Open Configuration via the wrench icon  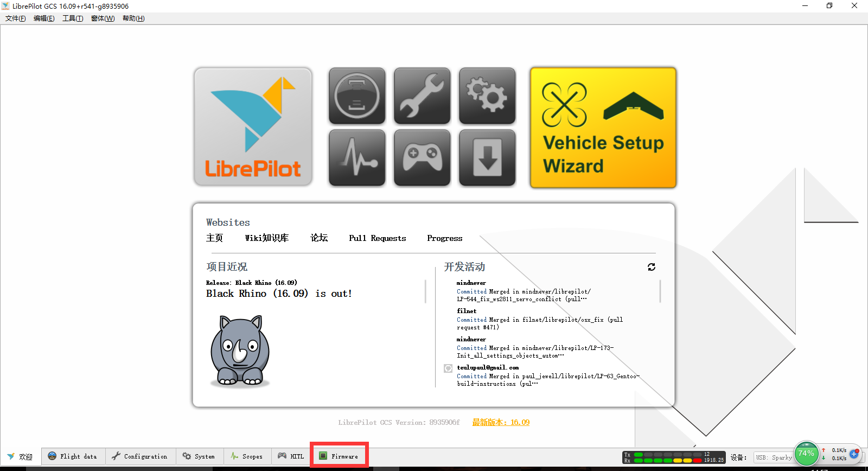pos(422,96)
